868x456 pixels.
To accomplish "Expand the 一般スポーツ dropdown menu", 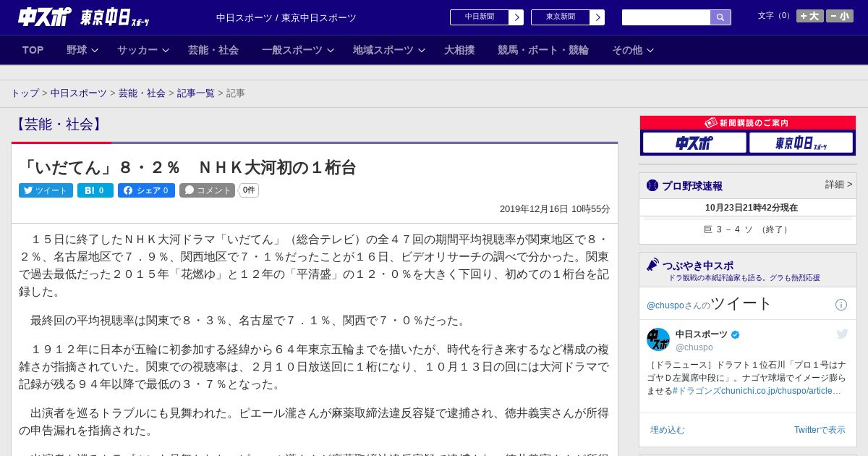I will 297,50.
